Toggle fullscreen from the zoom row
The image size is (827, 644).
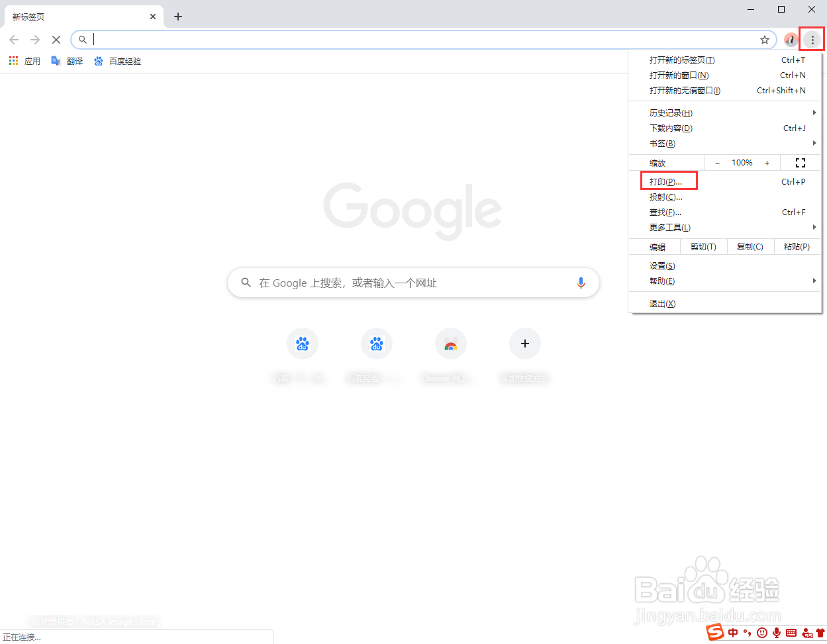point(801,163)
